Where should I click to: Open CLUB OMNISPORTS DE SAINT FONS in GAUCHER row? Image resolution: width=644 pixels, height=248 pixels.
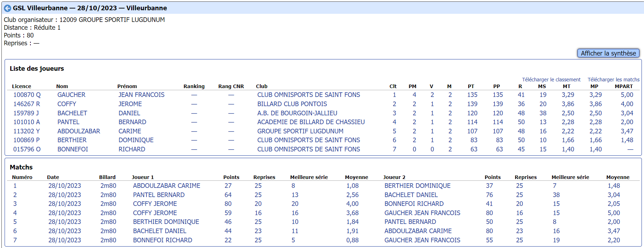[x=309, y=95]
